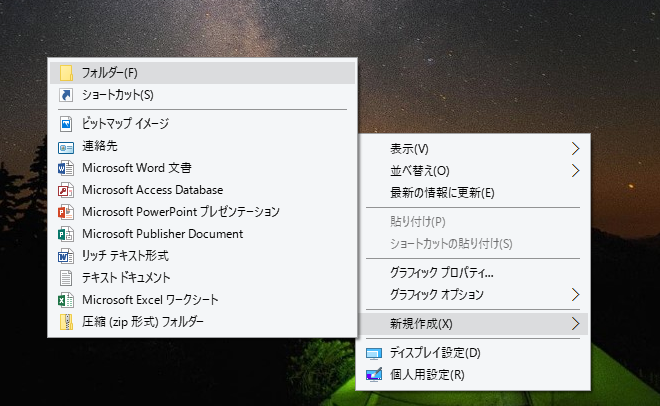The image size is (660, 406).
Task: Click the PowerPoint presentation icon
Action: tap(66, 212)
